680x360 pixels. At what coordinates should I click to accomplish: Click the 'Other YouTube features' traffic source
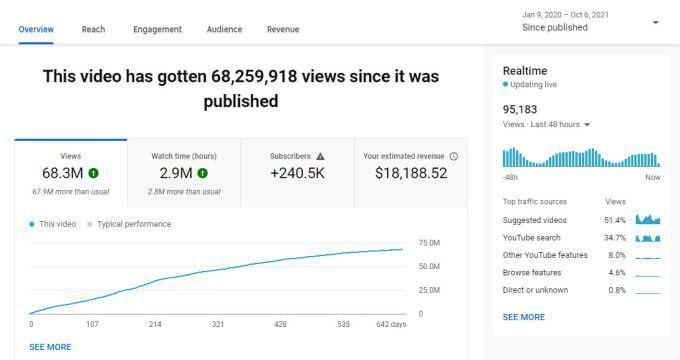545,255
